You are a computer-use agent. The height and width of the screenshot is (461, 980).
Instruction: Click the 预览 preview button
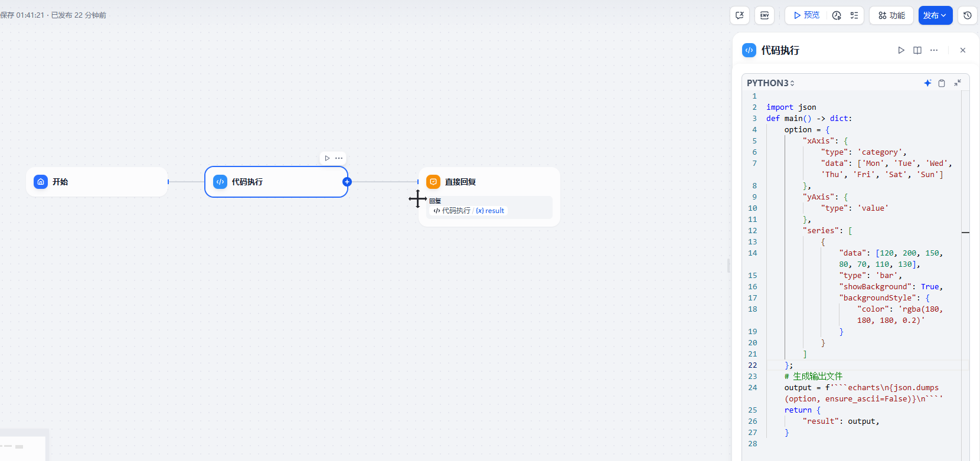pos(806,15)
